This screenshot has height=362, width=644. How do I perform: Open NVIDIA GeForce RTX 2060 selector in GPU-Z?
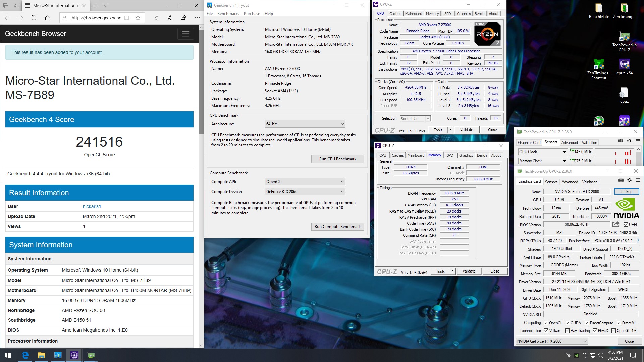[x=552, y=341]
